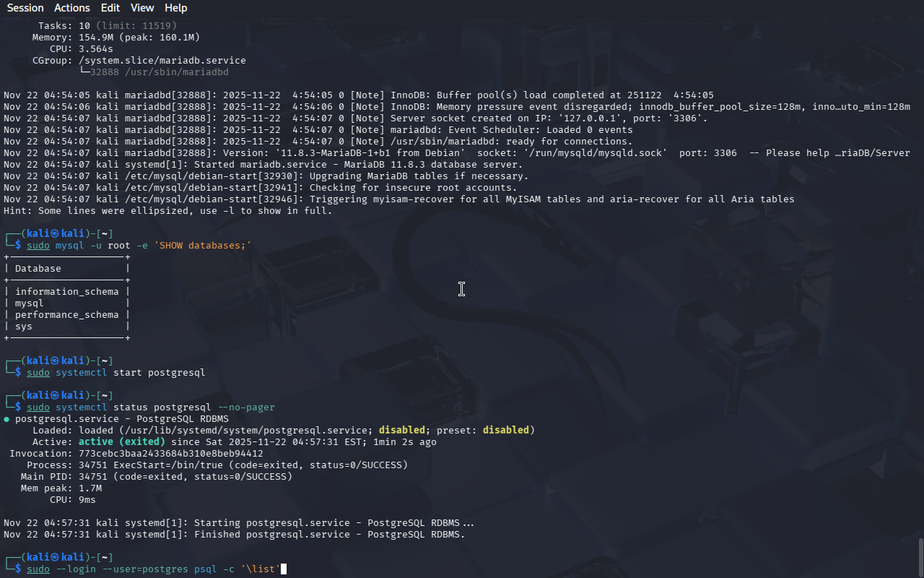Open the Edit menu
Image resolution: width=924 pixels, height=578 pixels.
tap(110, 8)
